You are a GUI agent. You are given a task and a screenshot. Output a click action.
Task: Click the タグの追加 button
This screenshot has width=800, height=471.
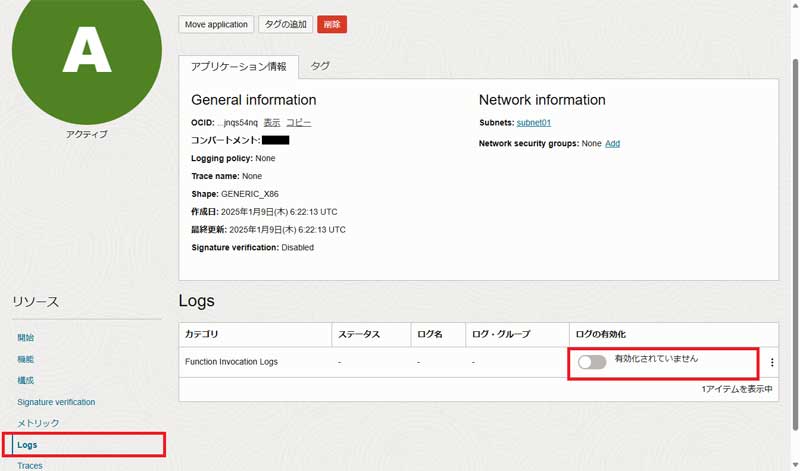click(x=285, y=24)
